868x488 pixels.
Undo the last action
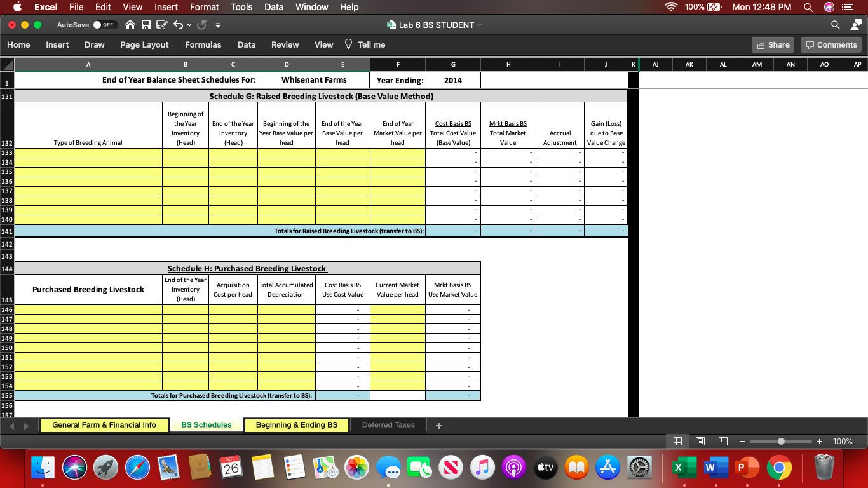tap(179, 24)
